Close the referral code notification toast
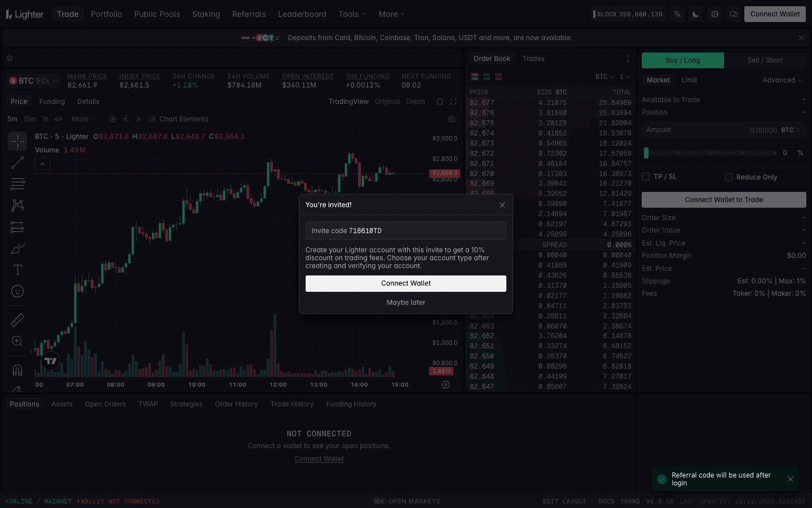 (791, 479)
